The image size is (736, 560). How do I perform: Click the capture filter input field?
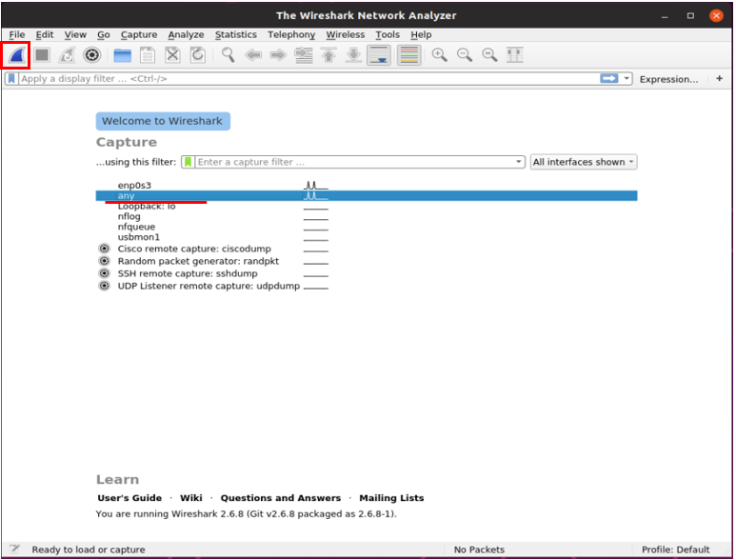tap(354, 162)
